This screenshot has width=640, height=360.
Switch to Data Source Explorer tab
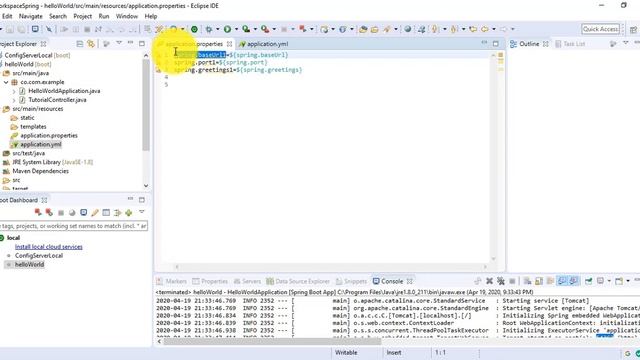tap(298, 281)
